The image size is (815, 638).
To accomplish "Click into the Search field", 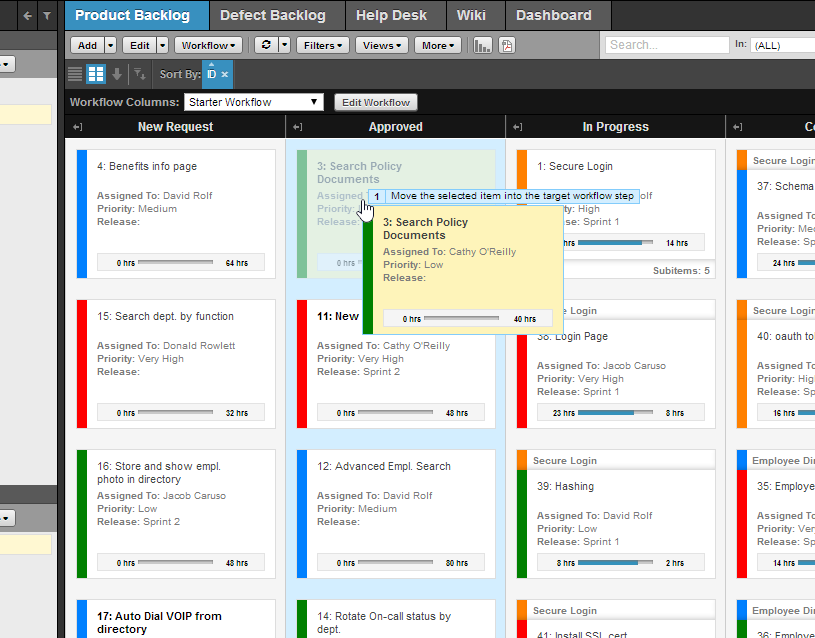I will tap(667, 45).
